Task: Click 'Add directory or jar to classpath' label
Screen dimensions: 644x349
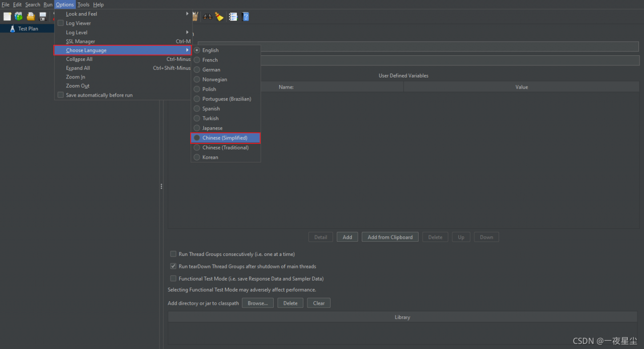Action: click(x=203, y=303)
